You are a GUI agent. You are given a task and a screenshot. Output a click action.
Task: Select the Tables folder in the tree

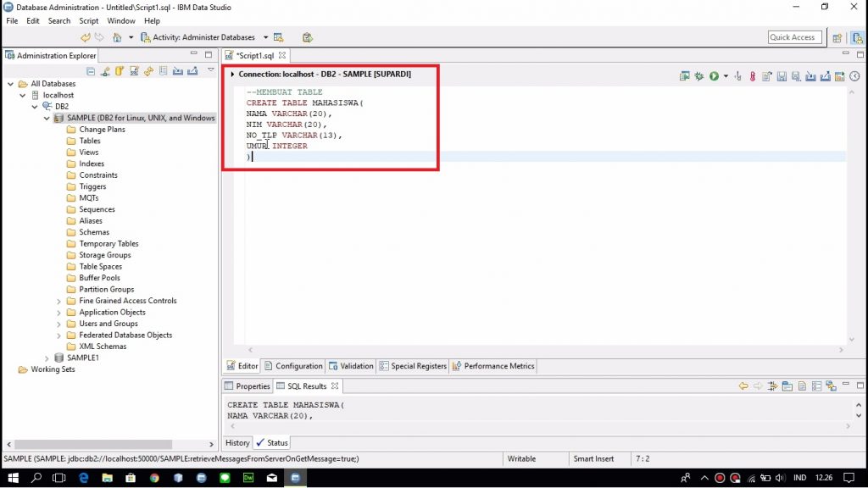pyautogui.click(x=89, y=141)
